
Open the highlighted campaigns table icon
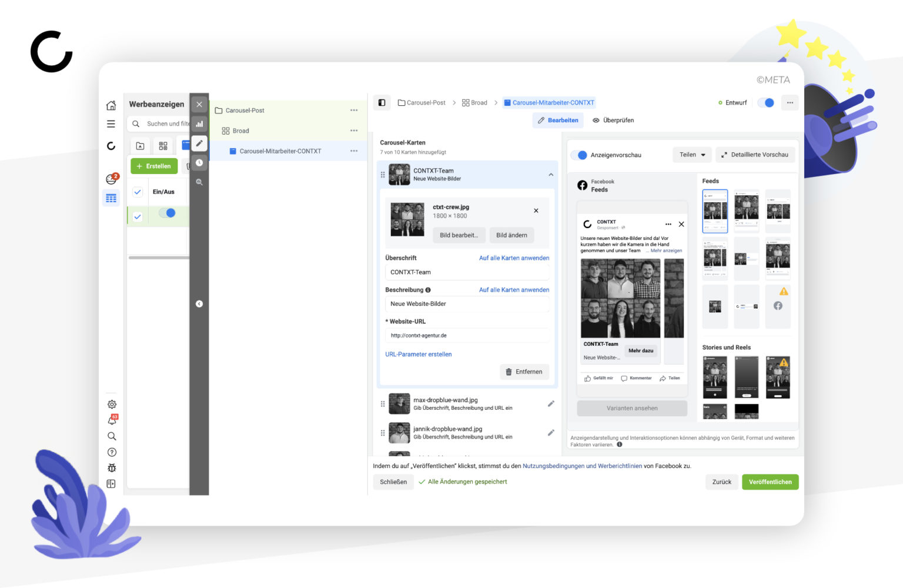click(111, 198)
